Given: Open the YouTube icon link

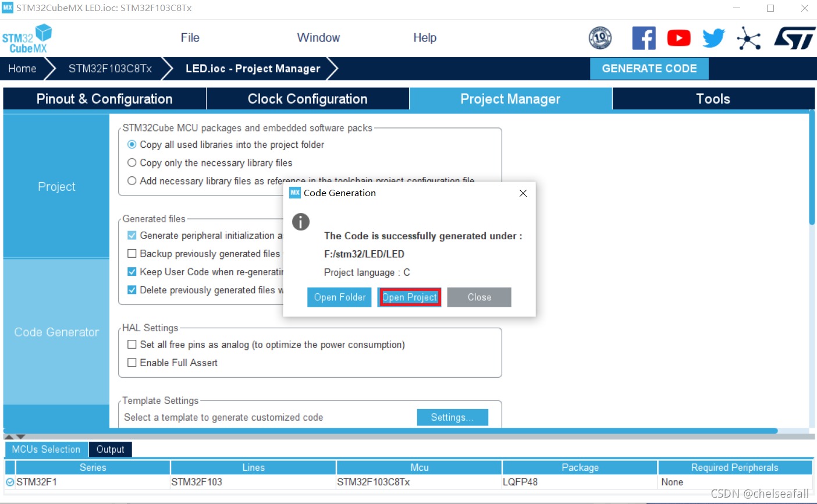Looking at the screenshot, I should click(679, 38).
